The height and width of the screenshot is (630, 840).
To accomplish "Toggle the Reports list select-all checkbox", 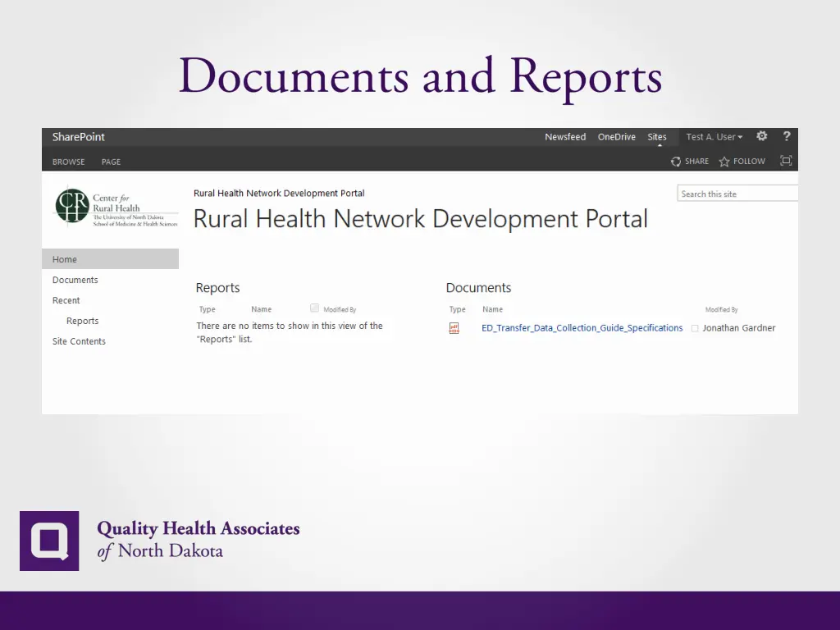I will point(314,308).
